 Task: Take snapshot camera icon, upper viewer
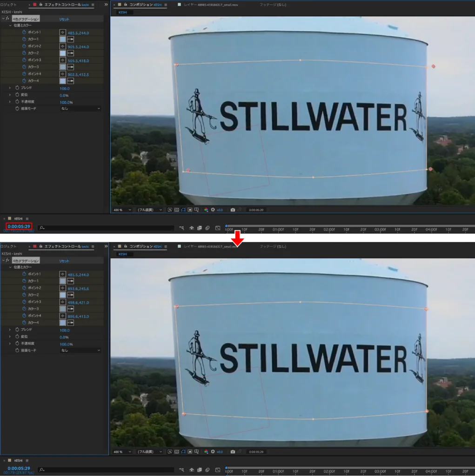(233, 210)
